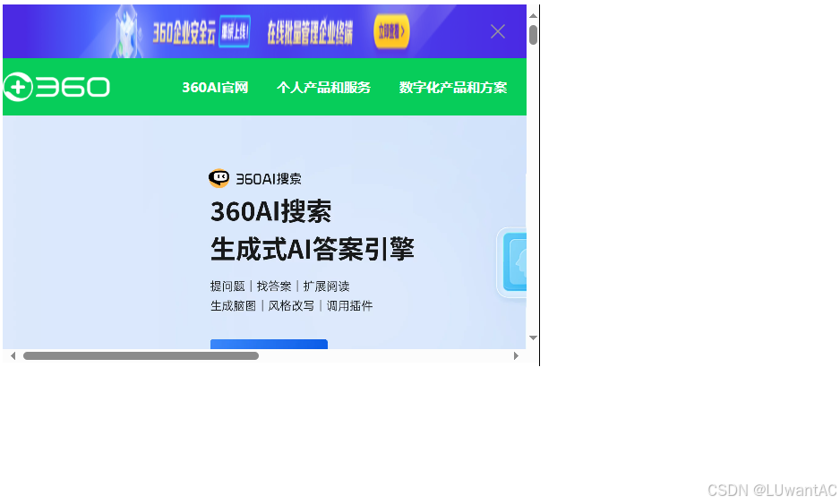Click the horizontal scrollbar thumb

click(141, 355)
